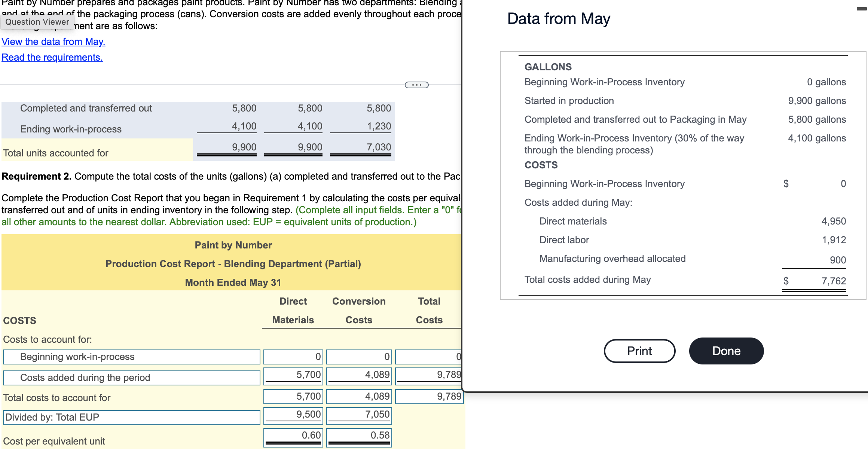Expand the collapsed ellipsis divider handle
The image size is (868, 458).
[417, 85]
